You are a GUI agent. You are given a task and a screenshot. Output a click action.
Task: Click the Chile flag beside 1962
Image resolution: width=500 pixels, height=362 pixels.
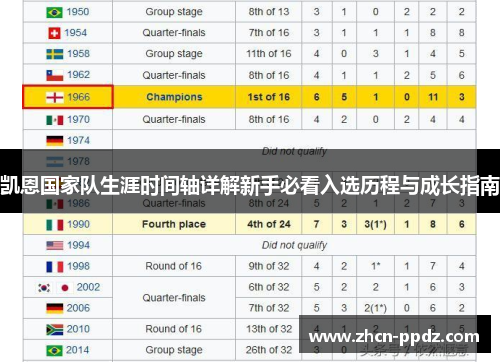point(55,75)
